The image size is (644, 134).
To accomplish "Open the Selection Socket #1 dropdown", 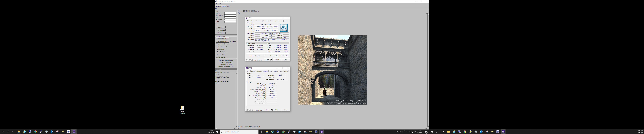I will tap(260, 56).
